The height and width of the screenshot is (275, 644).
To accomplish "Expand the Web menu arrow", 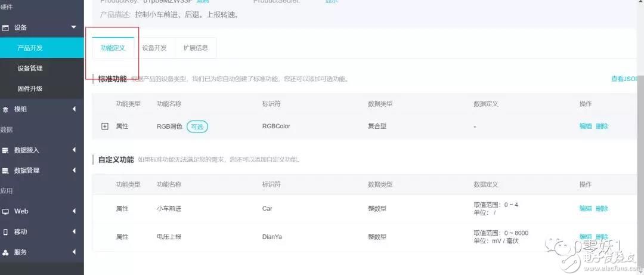I will point(74,211).
